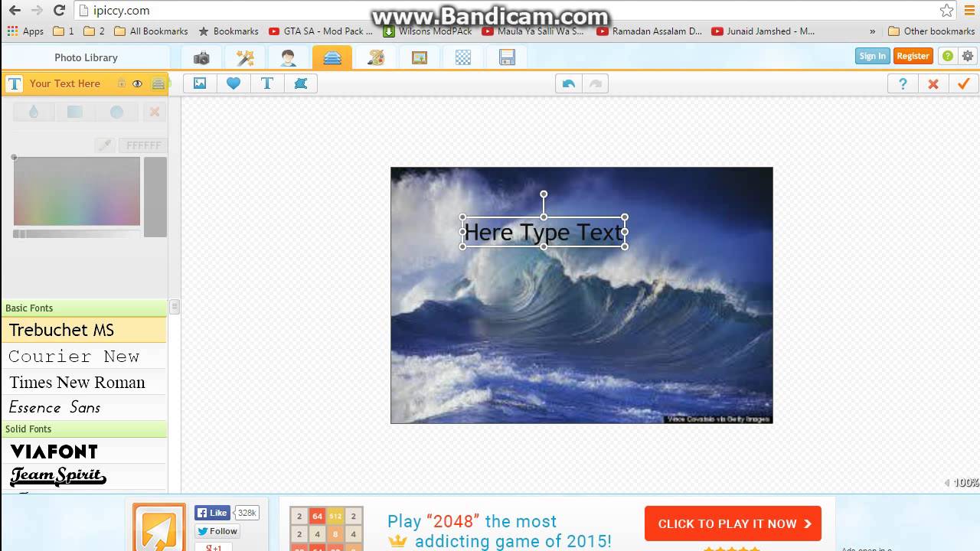Image resolution: width=980 pixels, height=551 pixels.
Task: Click the greyed redo arrow
Action: point(595,83)
